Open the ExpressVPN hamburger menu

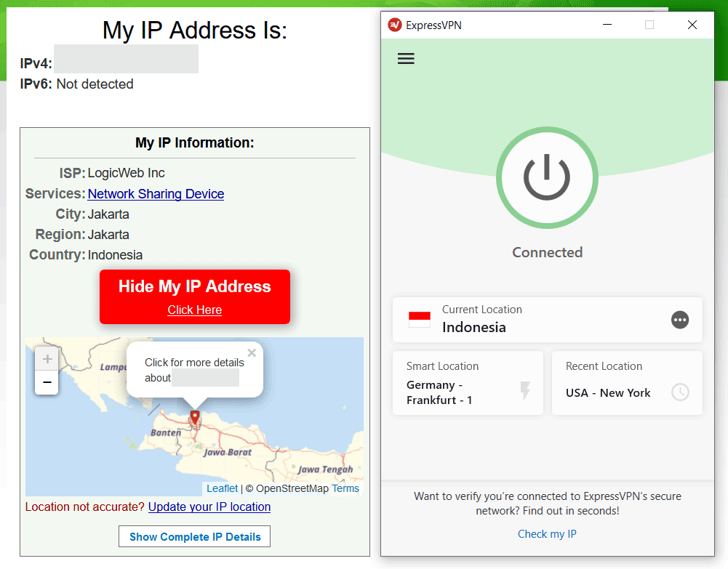coord(406,58)
